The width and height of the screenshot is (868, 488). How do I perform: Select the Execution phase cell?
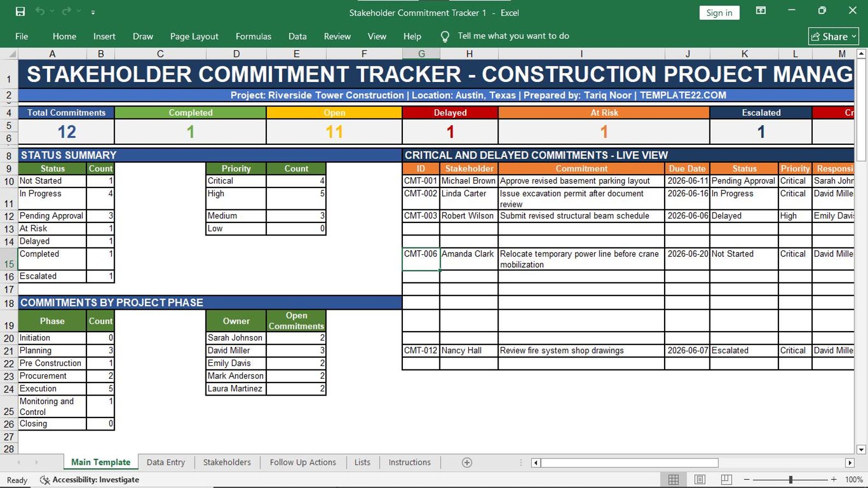(x=52, y=389)
